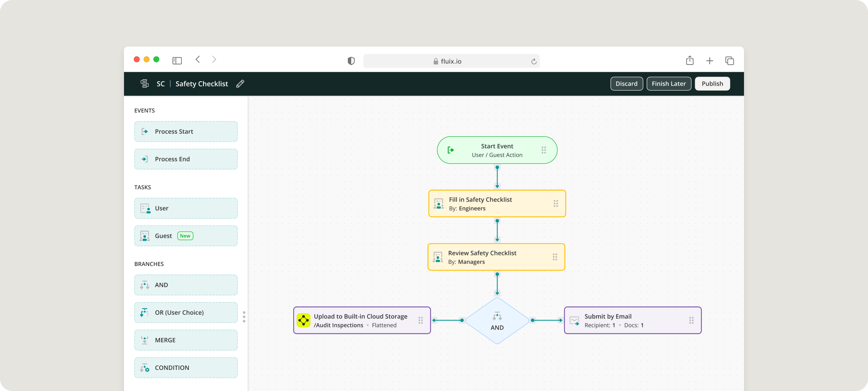The height and width of the screenshot is (391, 868).
Task: Choose the CONDITION branch block
Action: (186, 368)
